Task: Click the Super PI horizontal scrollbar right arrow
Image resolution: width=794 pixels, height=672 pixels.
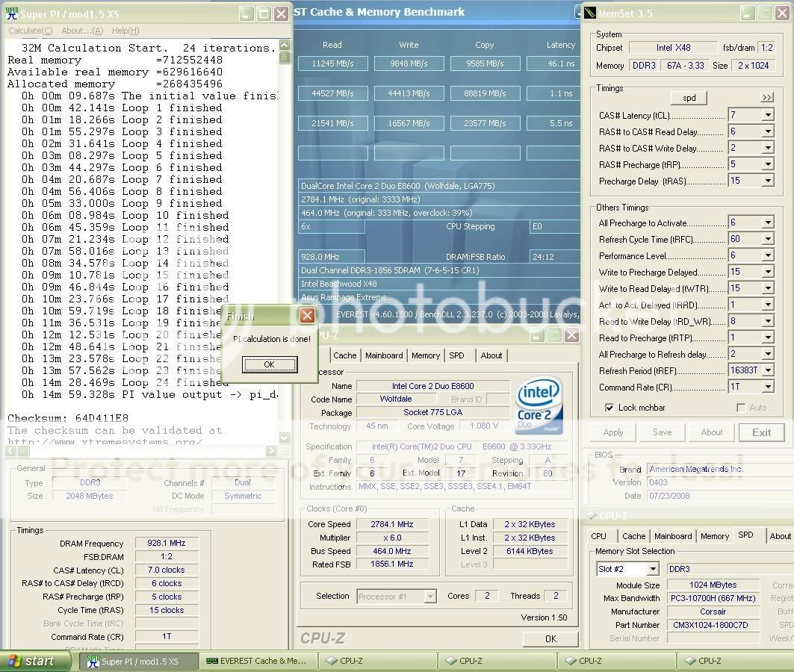Action: pyautogui.click(x=271, y=450)
